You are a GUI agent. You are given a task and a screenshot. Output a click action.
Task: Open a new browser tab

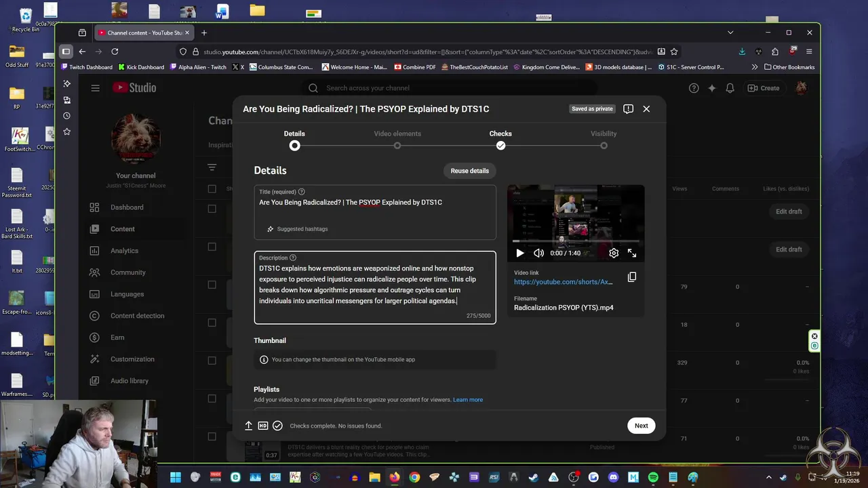204,33
